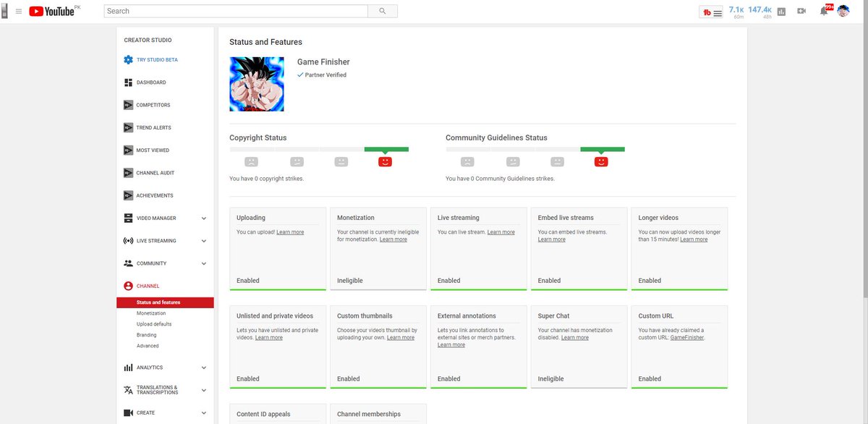Click Learn more in External annotations card

pos(451,345)
